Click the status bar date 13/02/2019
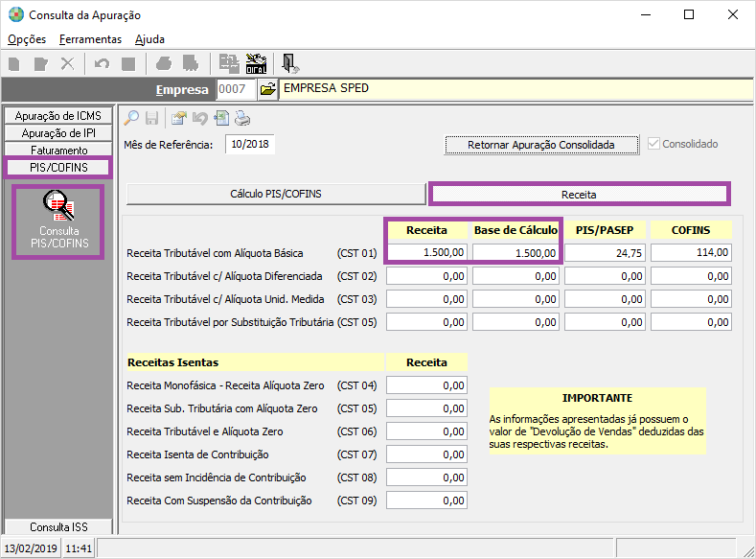 31,548
